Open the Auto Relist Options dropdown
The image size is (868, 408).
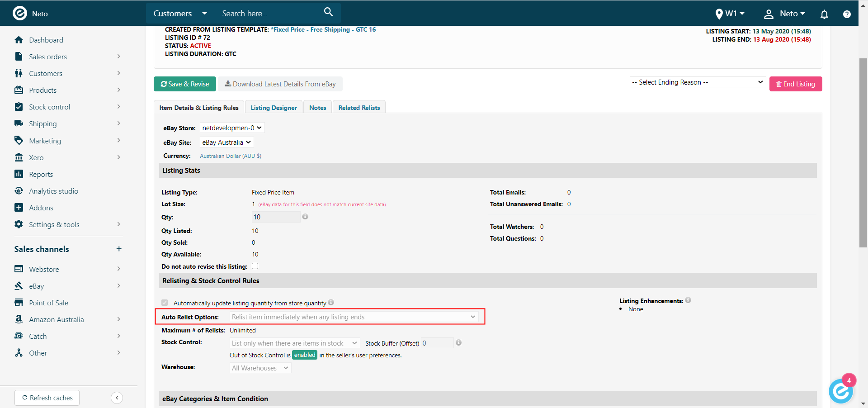click(x=354, y=317)
